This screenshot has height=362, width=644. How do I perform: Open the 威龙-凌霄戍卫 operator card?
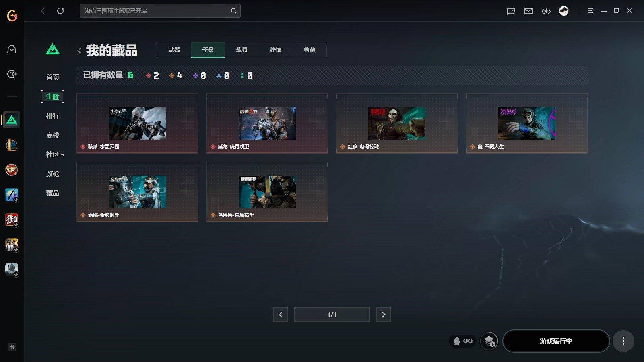pyautogui.click(x=267, y=123)
